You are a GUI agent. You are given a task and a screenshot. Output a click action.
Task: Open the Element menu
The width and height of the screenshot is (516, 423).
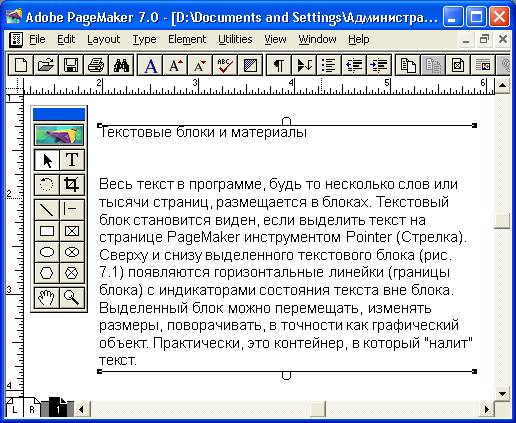pyautogui.click(x=187, y=39)
